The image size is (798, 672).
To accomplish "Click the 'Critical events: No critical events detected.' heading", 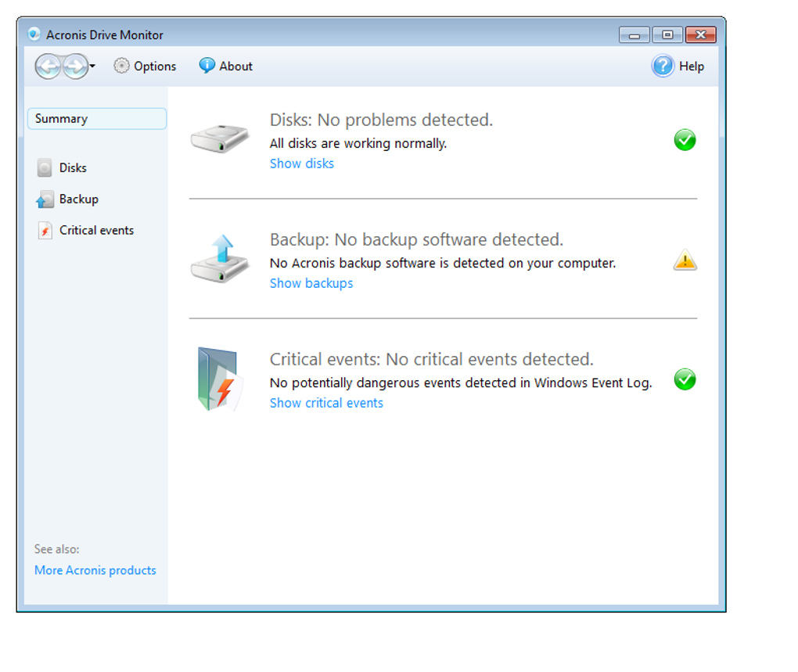I will point(432,359).
